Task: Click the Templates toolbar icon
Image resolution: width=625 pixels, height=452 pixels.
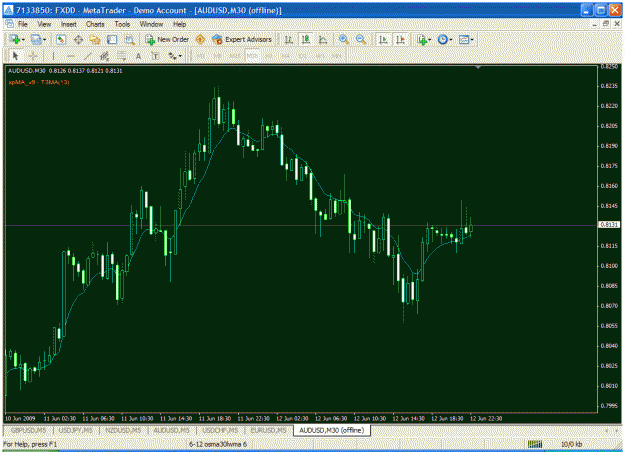Action: [464, 39]
